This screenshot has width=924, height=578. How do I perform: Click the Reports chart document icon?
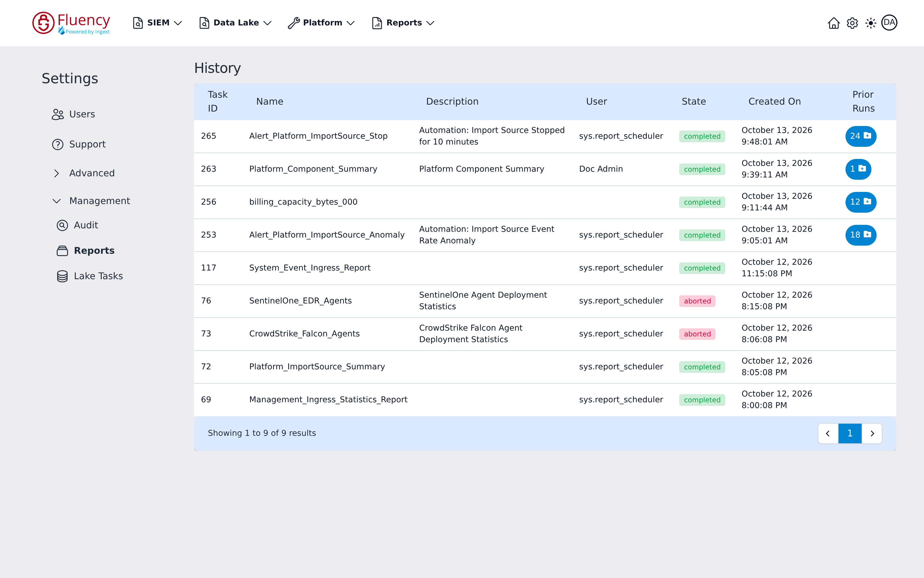pyautogui.click(x=377, y=23)
